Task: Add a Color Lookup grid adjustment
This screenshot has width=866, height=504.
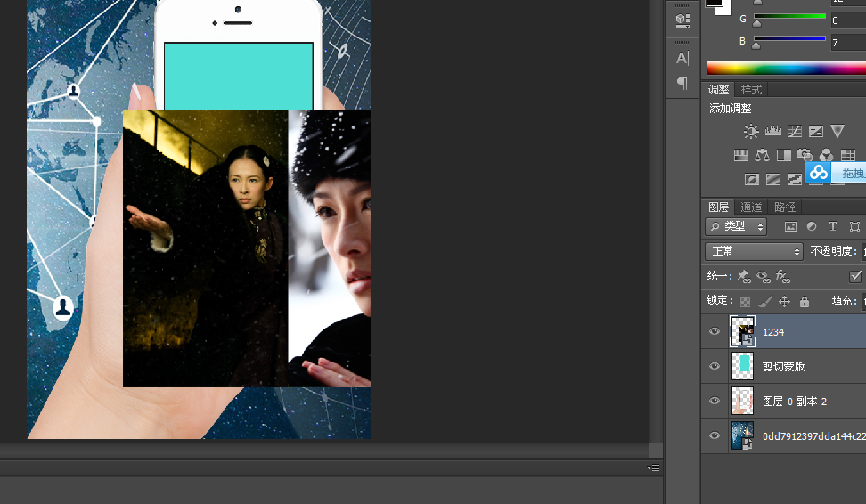Action: click(848, 155)
